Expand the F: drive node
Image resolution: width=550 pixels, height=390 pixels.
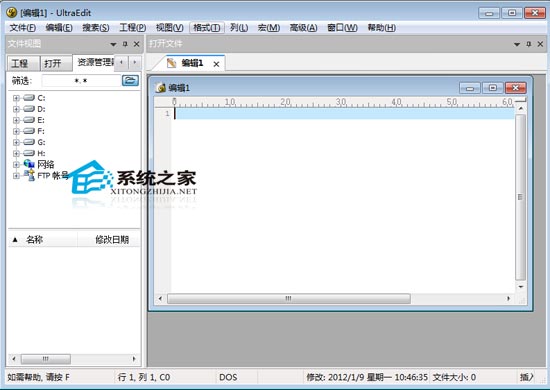pos(16,131)
